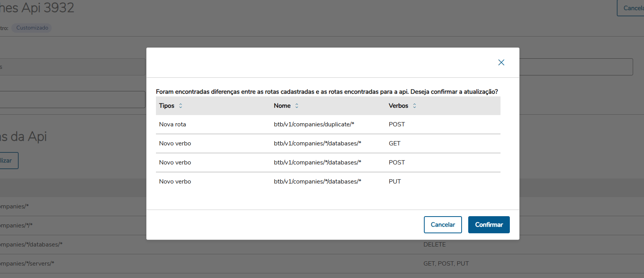The height and width of the screenshot is (278, 644).
Task: Click the Verbos column header label
Action: point(398,106)
